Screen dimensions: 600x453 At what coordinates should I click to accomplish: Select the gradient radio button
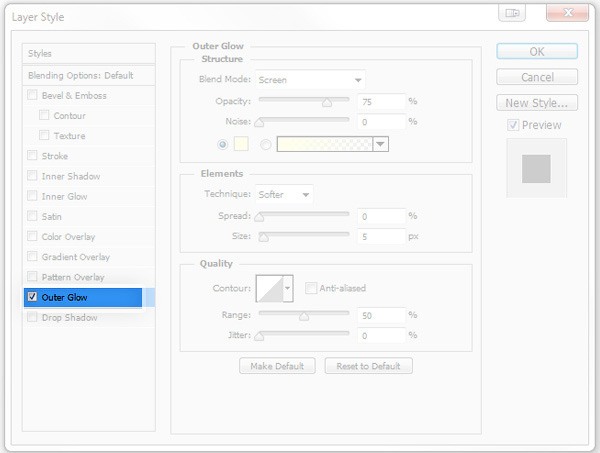tap(266, 144)
